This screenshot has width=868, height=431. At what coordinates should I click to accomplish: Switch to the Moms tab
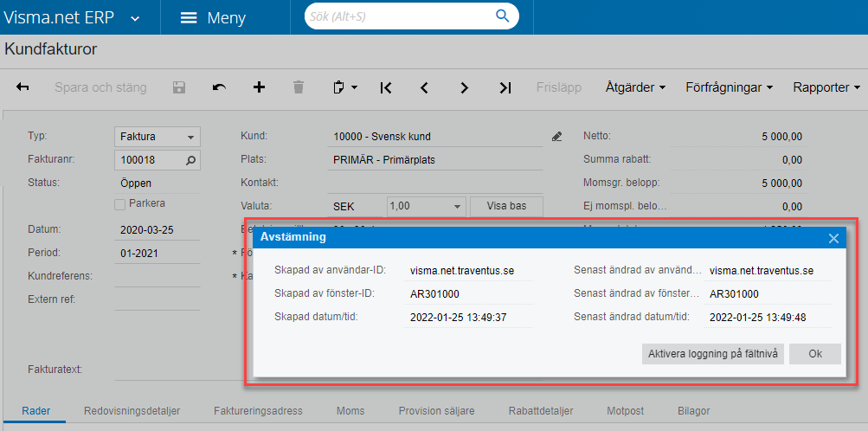(351, 411)
